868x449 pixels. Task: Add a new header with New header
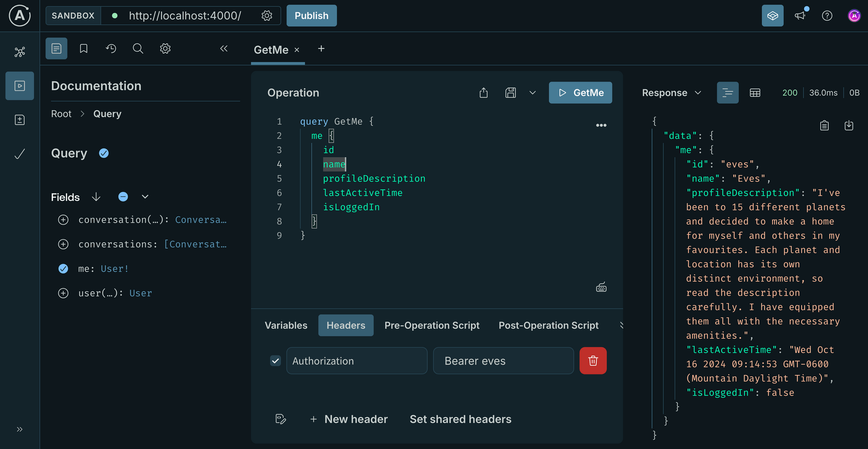(349, 419)
